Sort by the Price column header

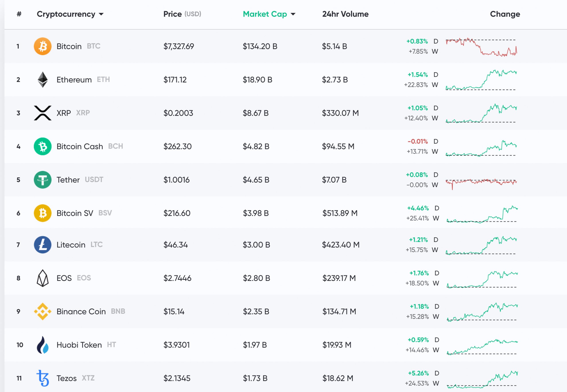(182, 14)
